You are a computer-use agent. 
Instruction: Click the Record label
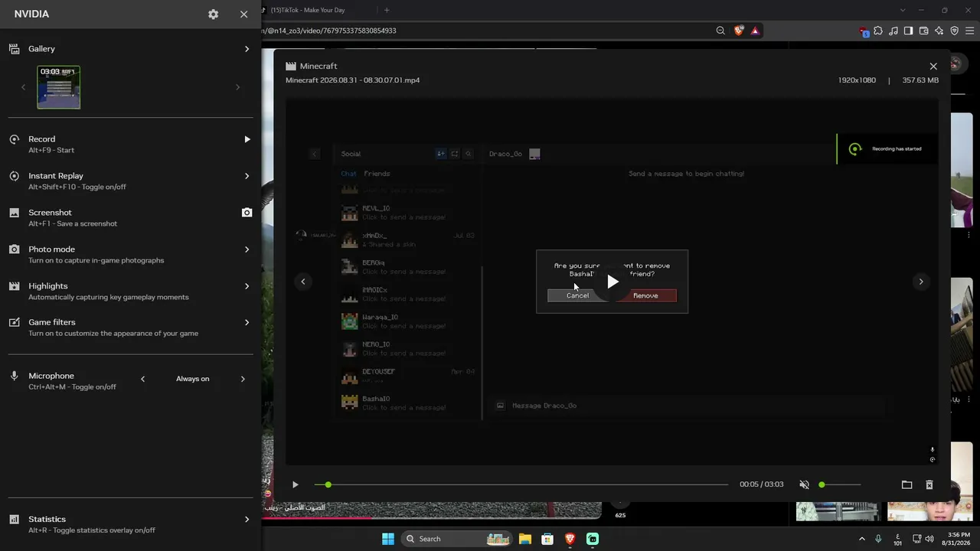point(42,139)
